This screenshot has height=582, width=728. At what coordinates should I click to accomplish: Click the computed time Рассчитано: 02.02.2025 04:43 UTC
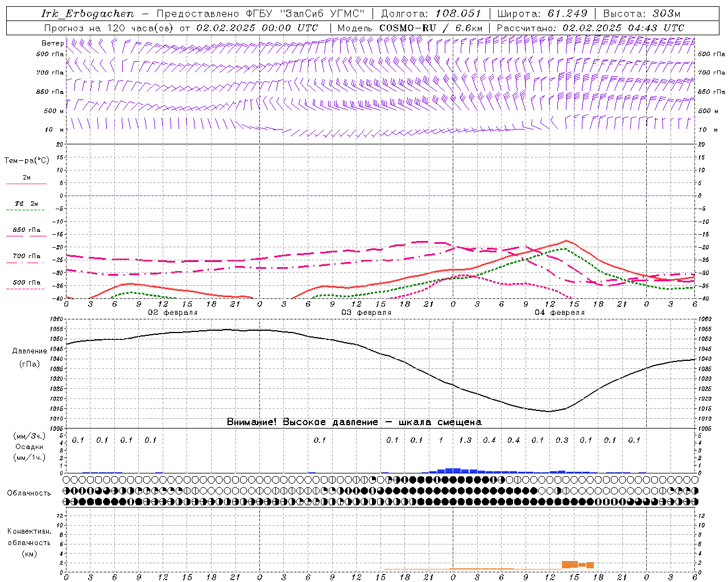[590, 28]
